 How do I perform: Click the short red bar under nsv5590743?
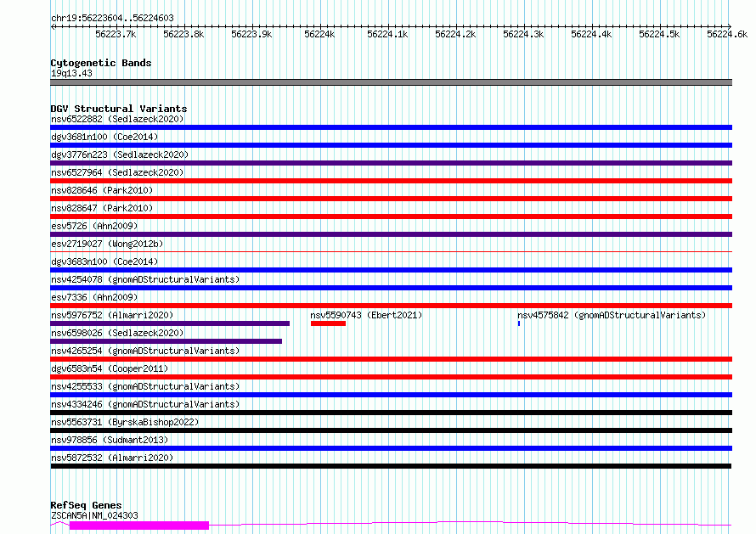coord(329,323)
